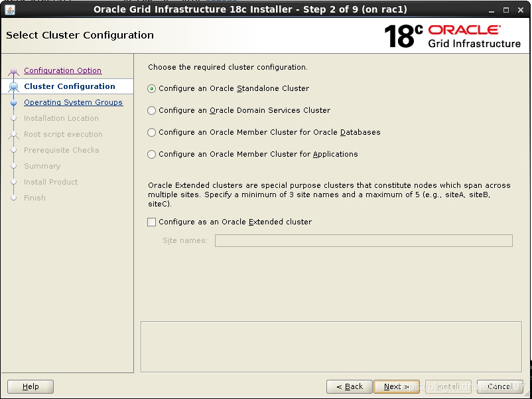Click the 'Site names:' label
This screenshot has width=532, height=399.
pos(185,241)
